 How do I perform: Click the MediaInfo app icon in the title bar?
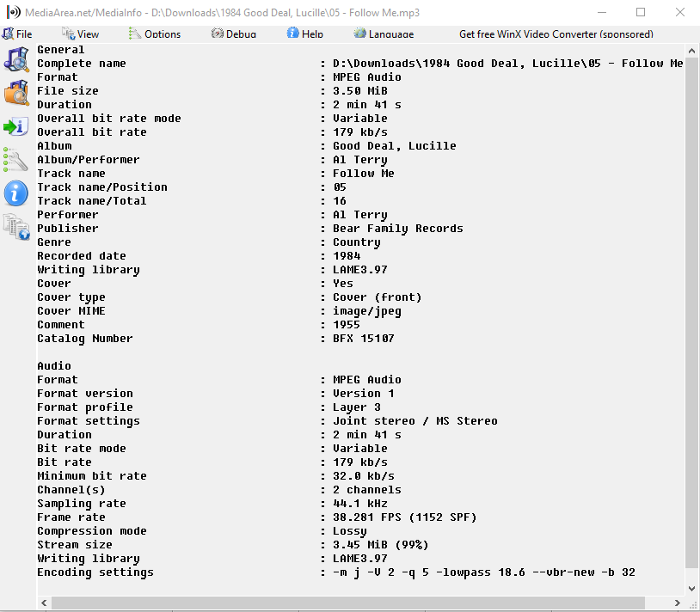tap(14, 12)
